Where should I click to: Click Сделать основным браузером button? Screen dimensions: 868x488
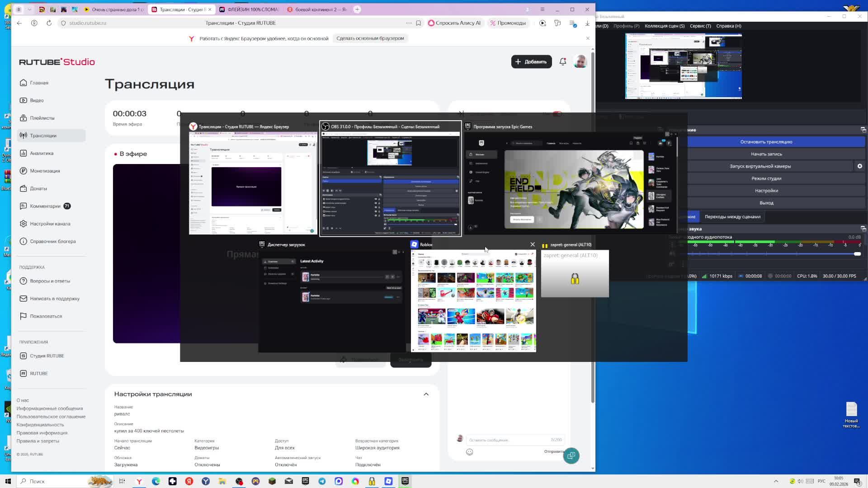point(370,38)
